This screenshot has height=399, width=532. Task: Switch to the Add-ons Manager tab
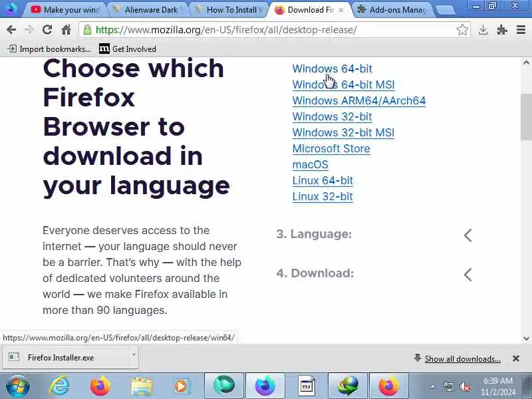tap(394, 10)
